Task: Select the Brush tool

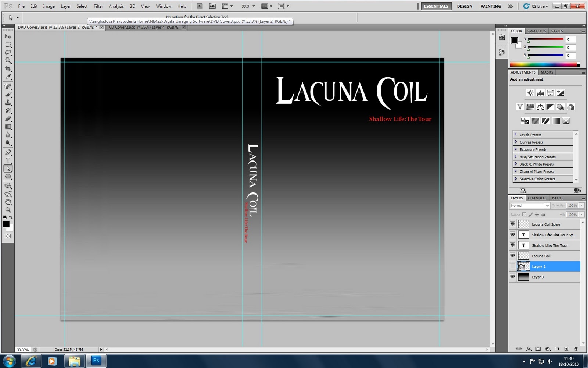Action: [8, 95]
